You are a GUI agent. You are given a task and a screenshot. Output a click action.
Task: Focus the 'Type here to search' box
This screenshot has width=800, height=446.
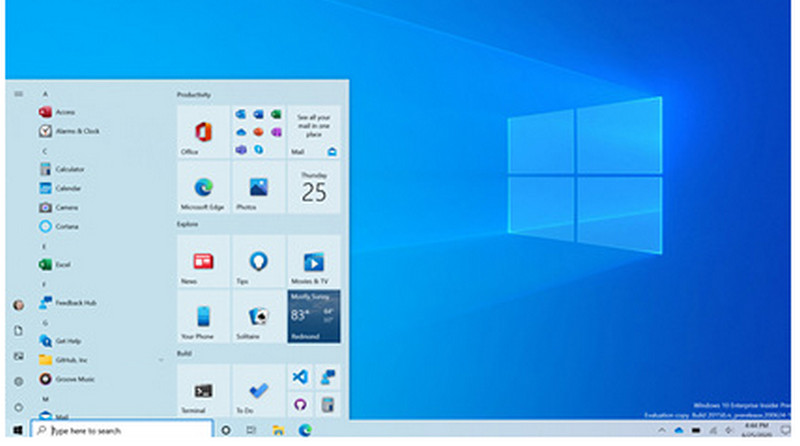(x=121, y=430)
